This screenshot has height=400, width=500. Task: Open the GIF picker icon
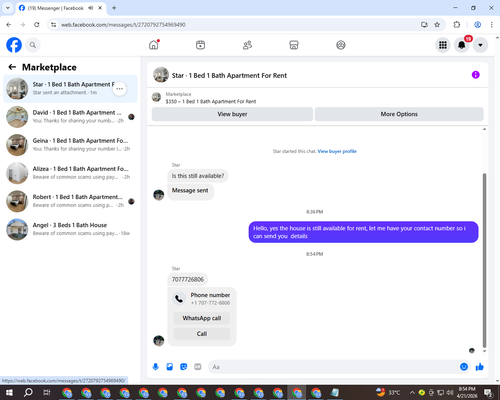198,367
